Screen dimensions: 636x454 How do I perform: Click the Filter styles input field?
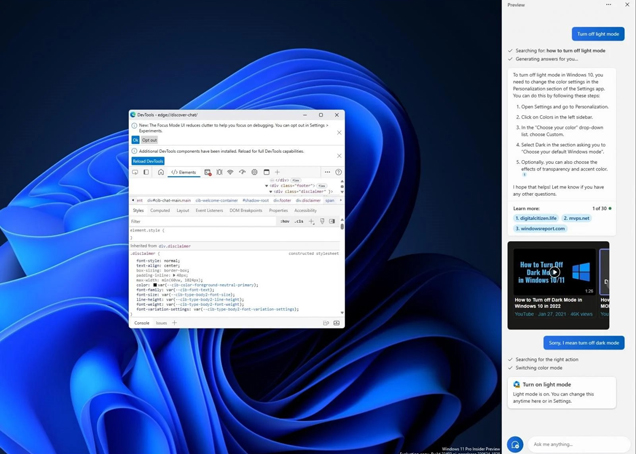click(203, 221)
